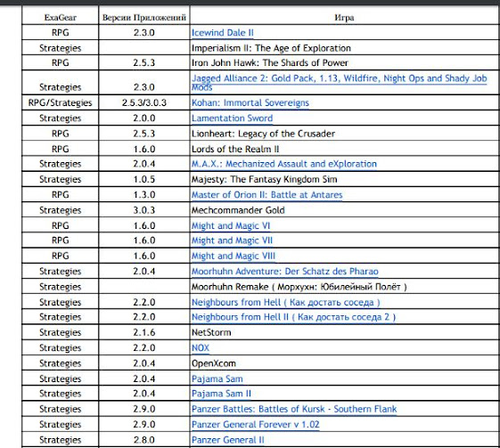
Task: Open the Pajama Sam II link
Action: 221,394
